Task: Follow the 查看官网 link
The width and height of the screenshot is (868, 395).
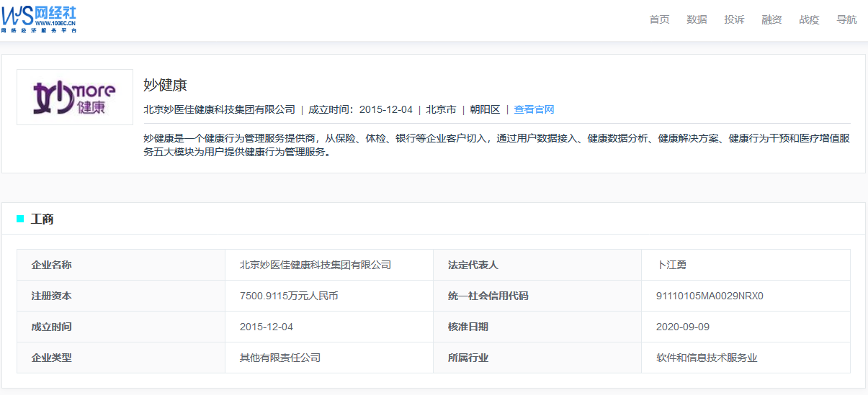Action: click(x=534, y=109)
